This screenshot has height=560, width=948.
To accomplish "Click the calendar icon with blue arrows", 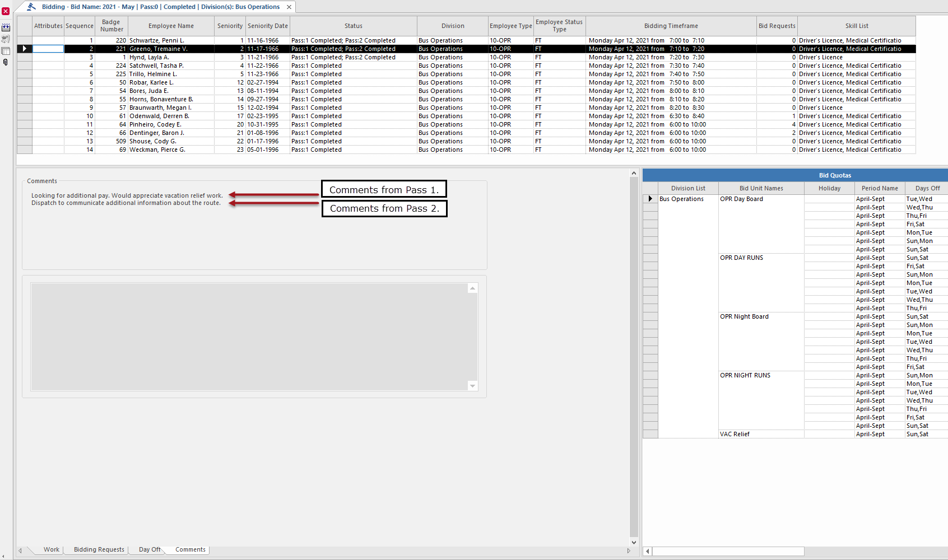I will coord(6,27).
